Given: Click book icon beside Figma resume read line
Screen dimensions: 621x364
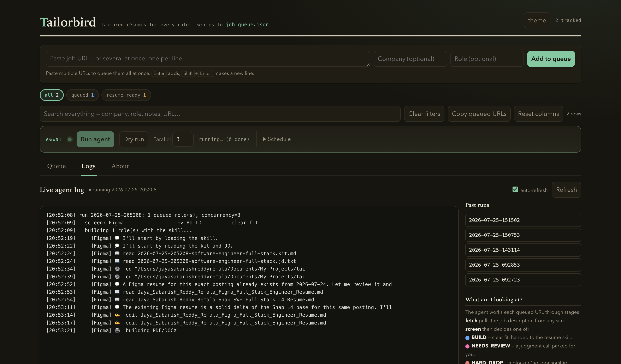Looking at the screenshot, I should point(117,292).
